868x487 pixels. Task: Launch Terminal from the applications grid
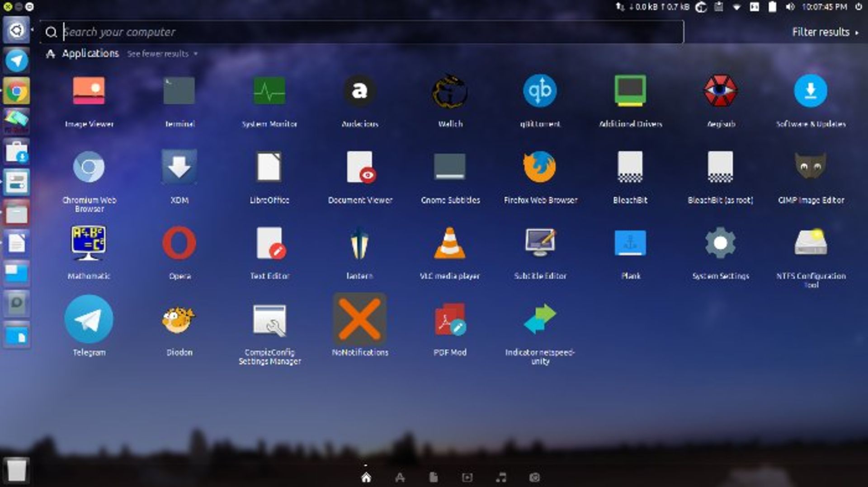pos(179,91)
